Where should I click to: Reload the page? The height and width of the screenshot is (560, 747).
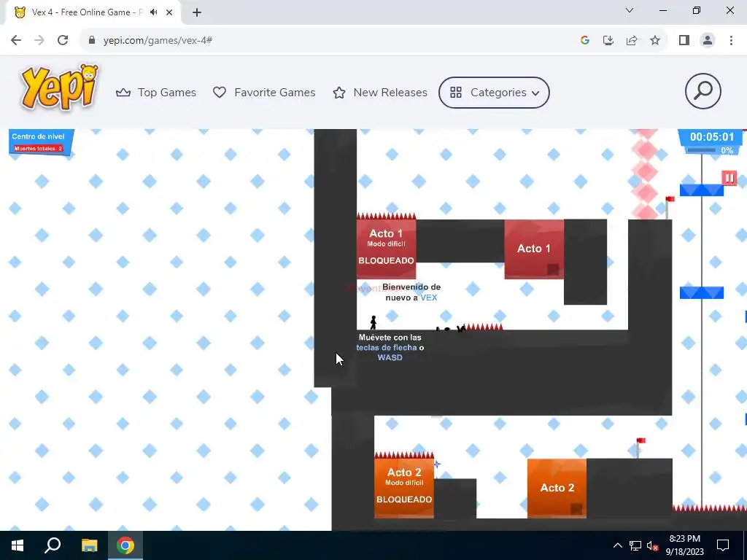[63, 41]
